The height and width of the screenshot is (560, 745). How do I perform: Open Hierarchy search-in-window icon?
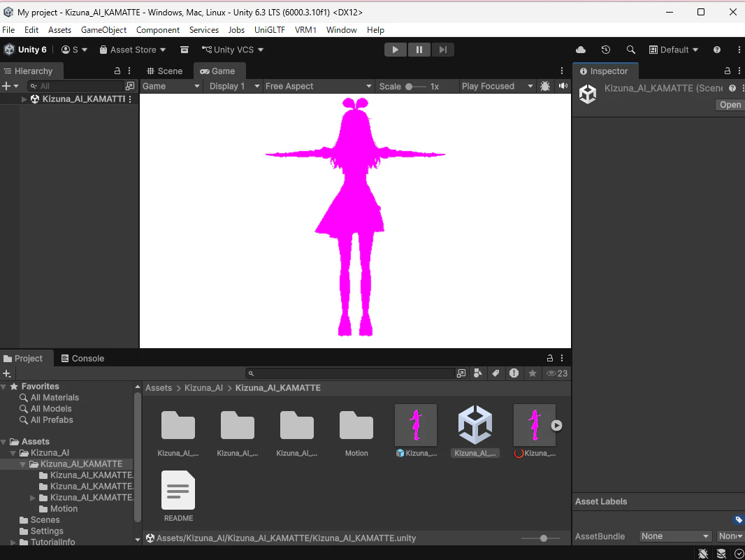(x=130, y=86)
